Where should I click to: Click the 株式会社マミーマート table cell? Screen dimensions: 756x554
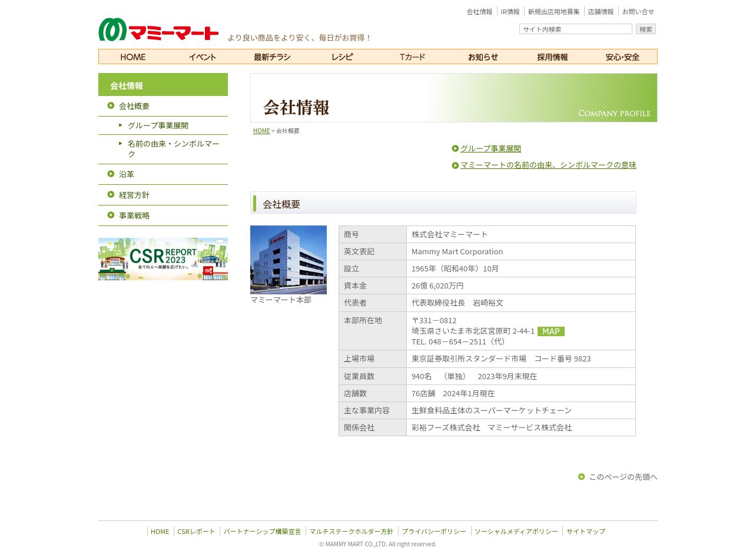(x=521, y=234)
